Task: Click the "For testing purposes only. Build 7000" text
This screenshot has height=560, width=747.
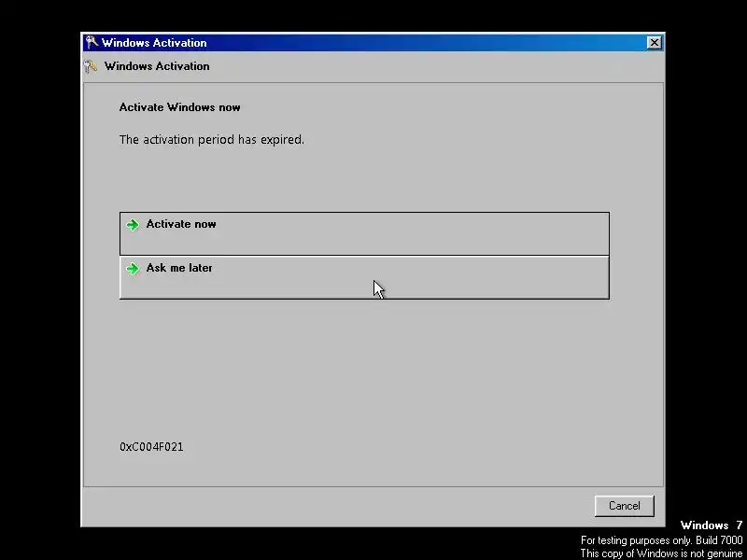Action: tap(662, 540)
